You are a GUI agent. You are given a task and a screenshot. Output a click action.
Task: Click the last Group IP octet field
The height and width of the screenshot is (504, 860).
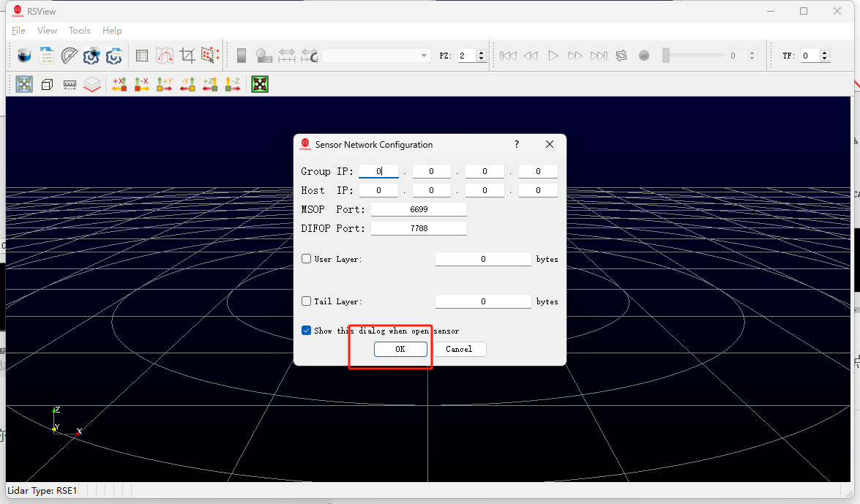pyautogui.click(x=538, y=171)
